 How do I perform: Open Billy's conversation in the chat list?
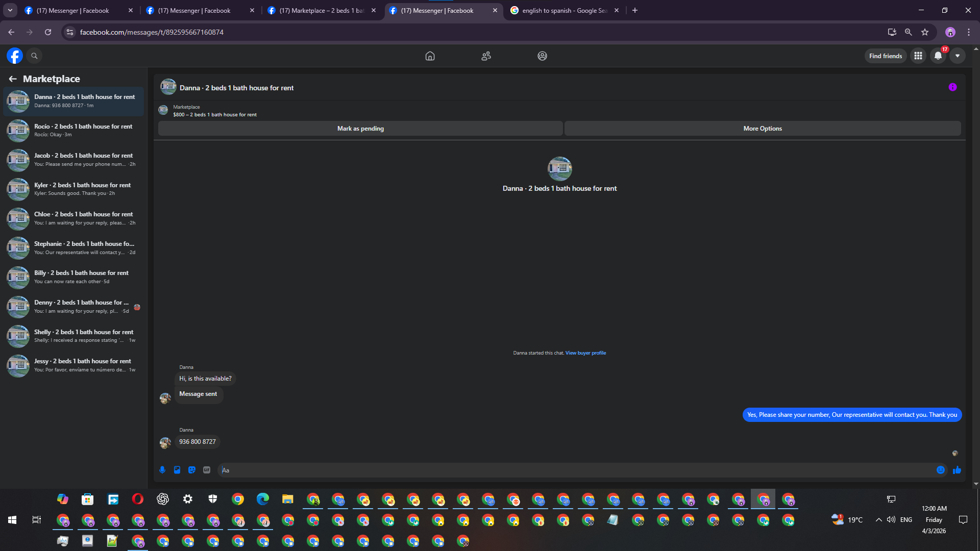(x=73, y=277)
